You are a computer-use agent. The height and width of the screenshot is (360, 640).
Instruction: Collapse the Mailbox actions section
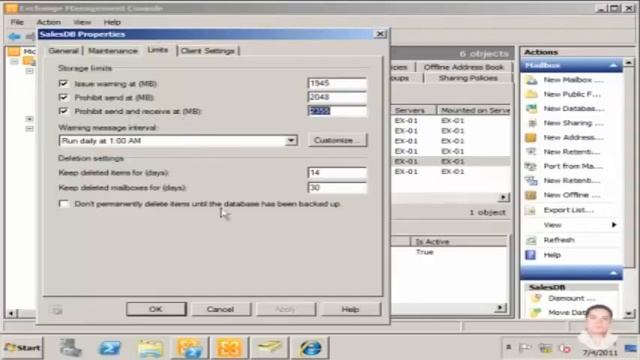tap(613, 65)
